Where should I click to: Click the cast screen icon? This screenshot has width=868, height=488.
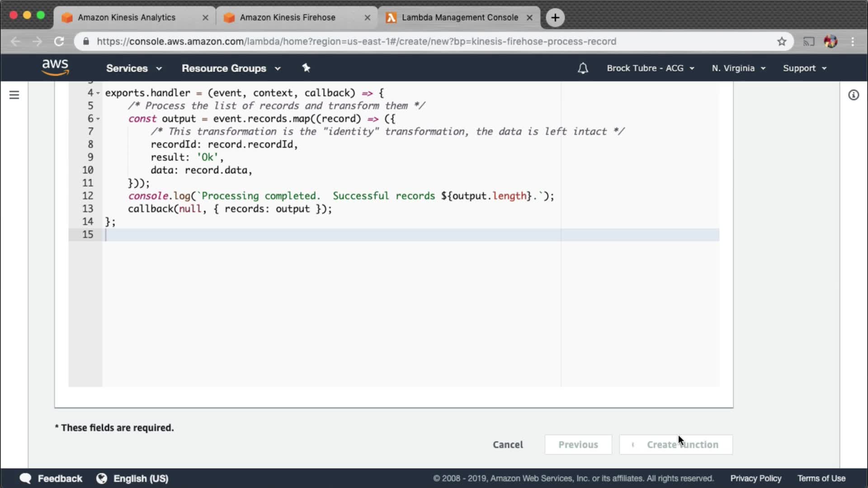[808, 42]
